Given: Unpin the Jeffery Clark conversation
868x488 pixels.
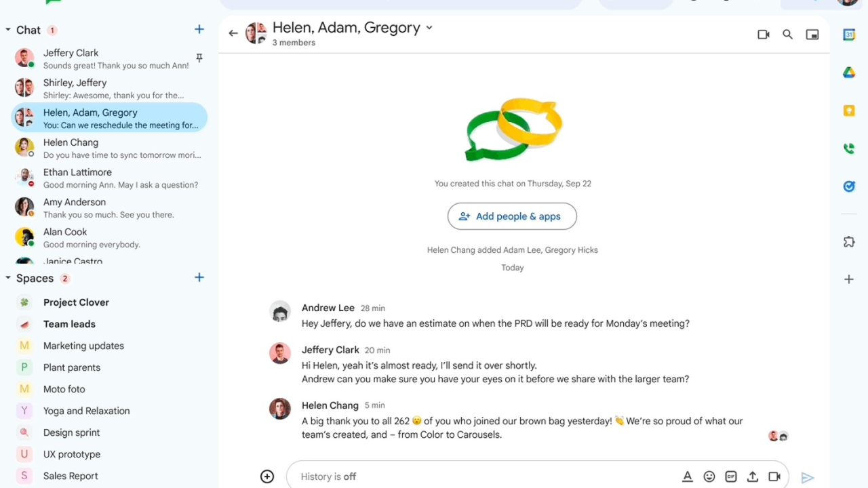Looking at the screenshot, I should pos(199,58).
